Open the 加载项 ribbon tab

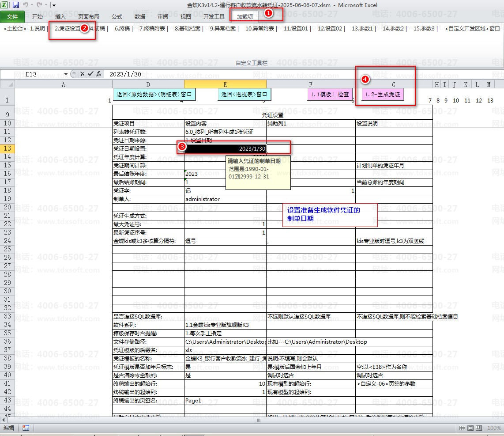pyautogui.click(x=244, y=17)
